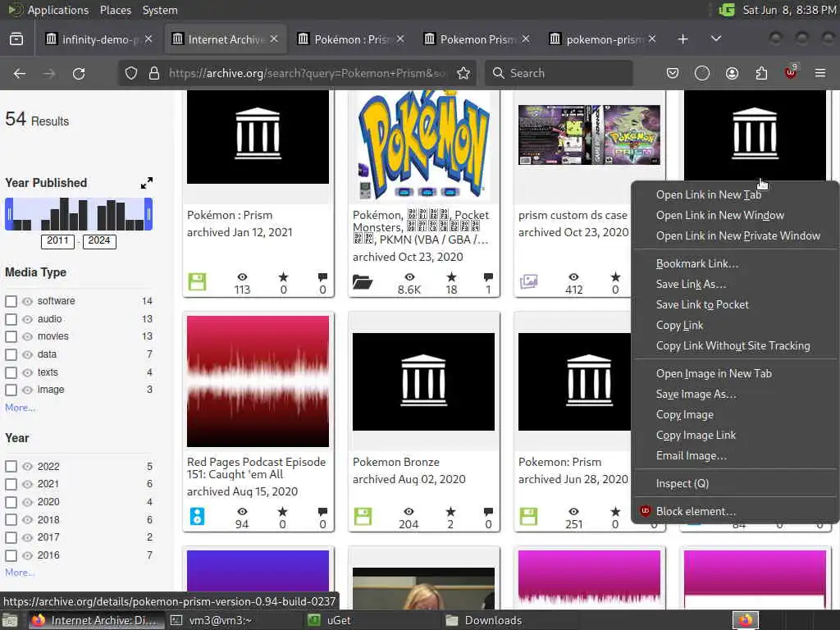Grab right handle of year range slider
This screenshot has width=840, height=630.
pyautogui.click(x=148, y=214)
